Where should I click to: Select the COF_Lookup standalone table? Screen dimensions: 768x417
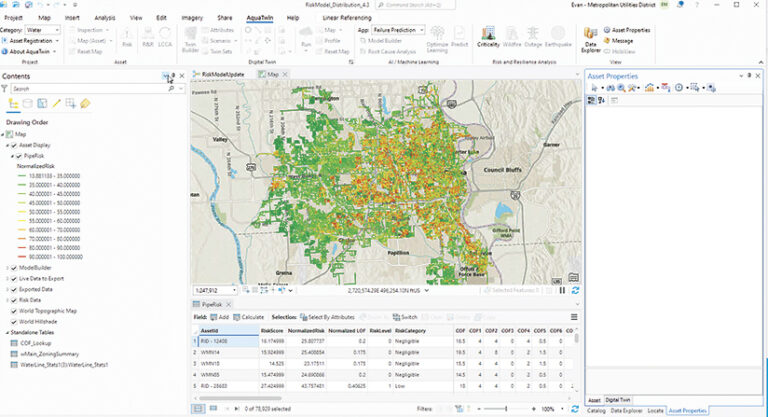click(36, 343)
